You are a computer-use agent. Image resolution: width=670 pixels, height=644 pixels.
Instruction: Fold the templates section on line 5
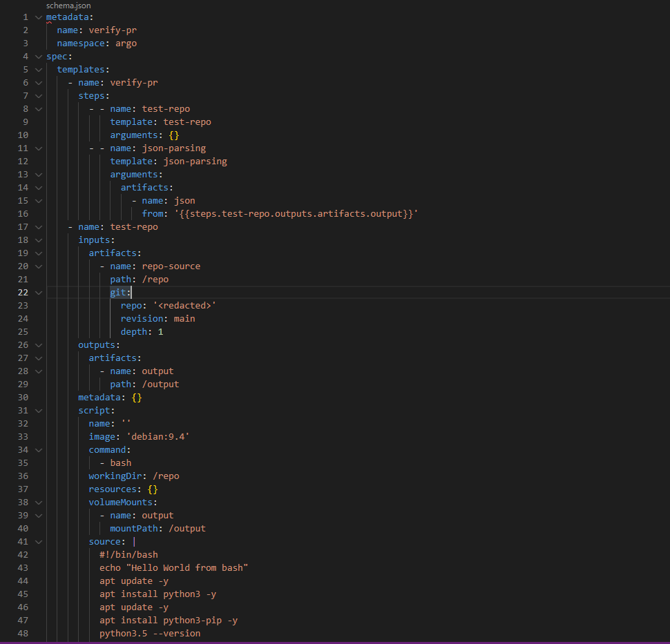[x=39, y=70]
